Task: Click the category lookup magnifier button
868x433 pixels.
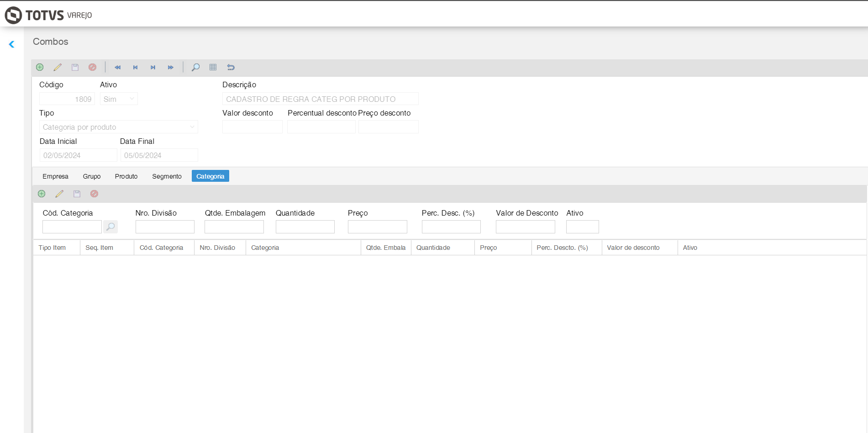Action: click(x=110, y=227)
